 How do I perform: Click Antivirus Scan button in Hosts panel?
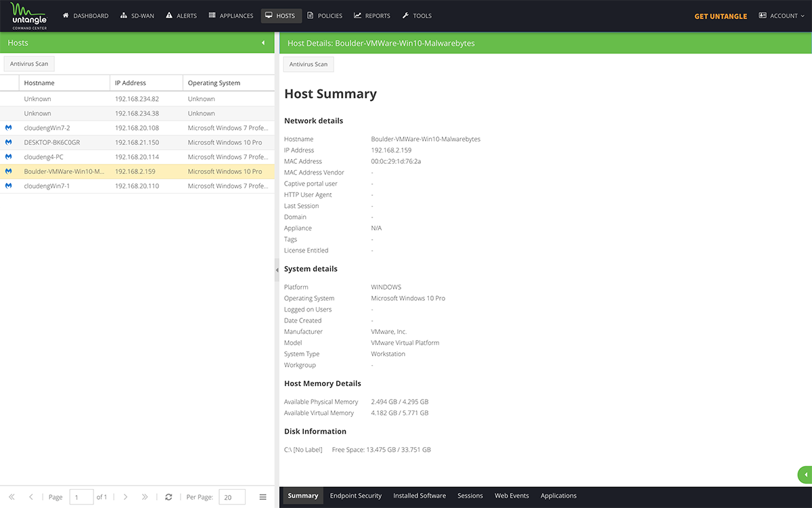29,64
